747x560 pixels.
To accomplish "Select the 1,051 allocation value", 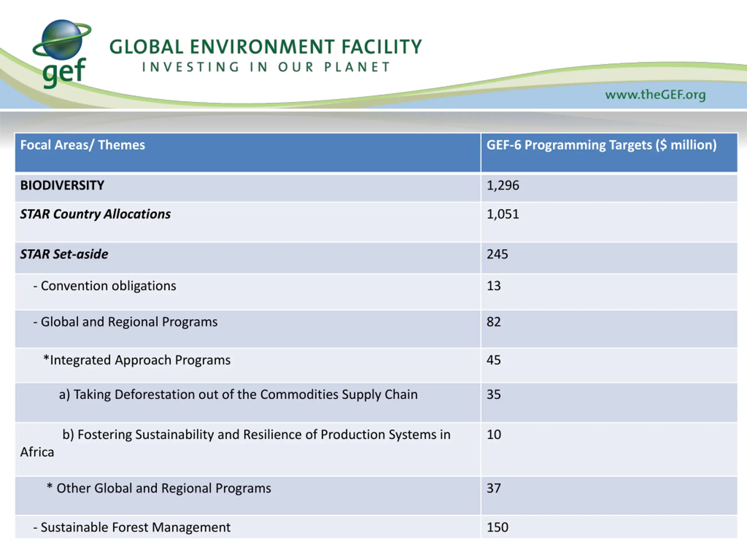I will (502, 214).
